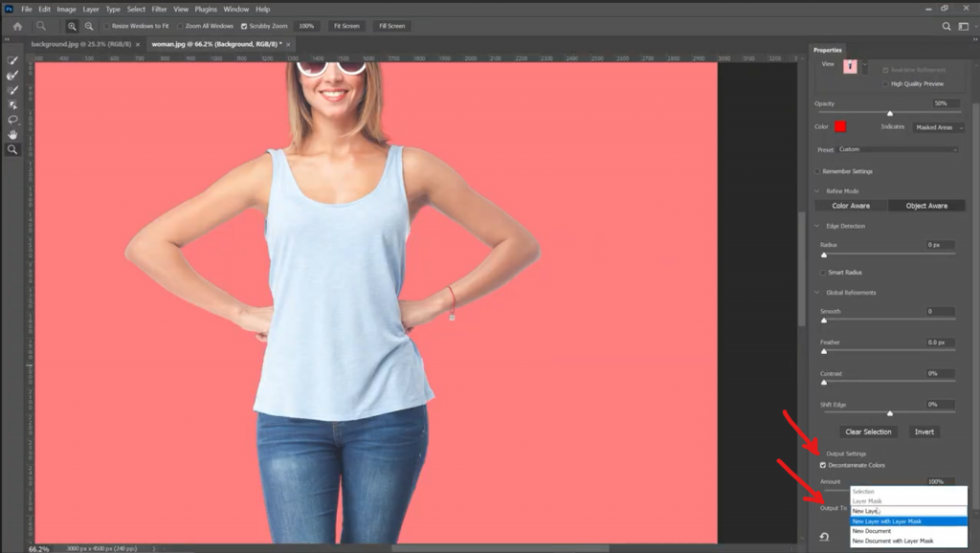Close the background.jpg tab
Image resolution: width=980 pixels, height=553 pixels.
tap(138, 44)
